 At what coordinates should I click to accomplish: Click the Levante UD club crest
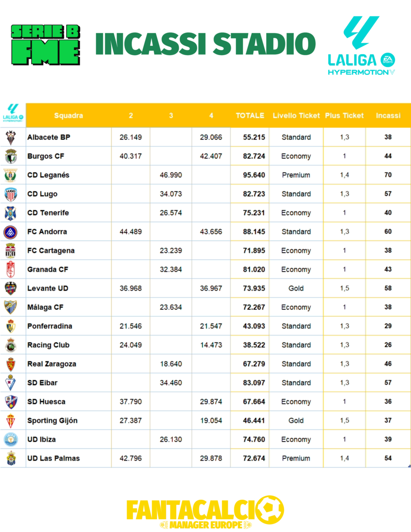(11, 288)
